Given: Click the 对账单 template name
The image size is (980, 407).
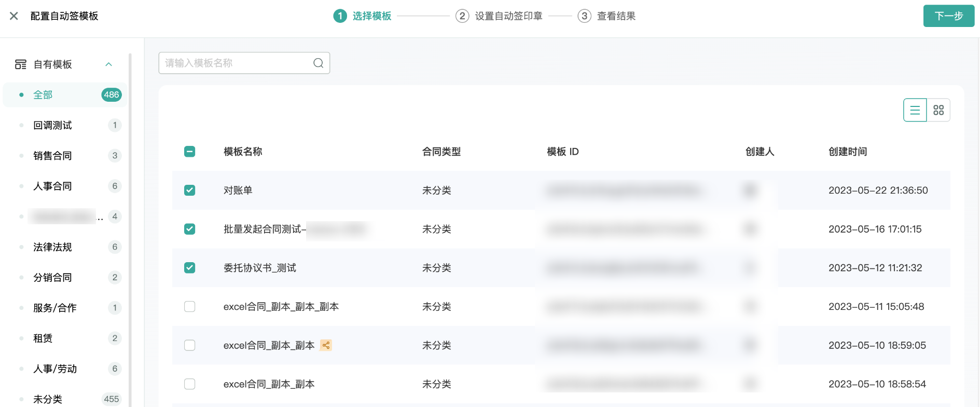Looking at the screenshot, I should [238, 190].
